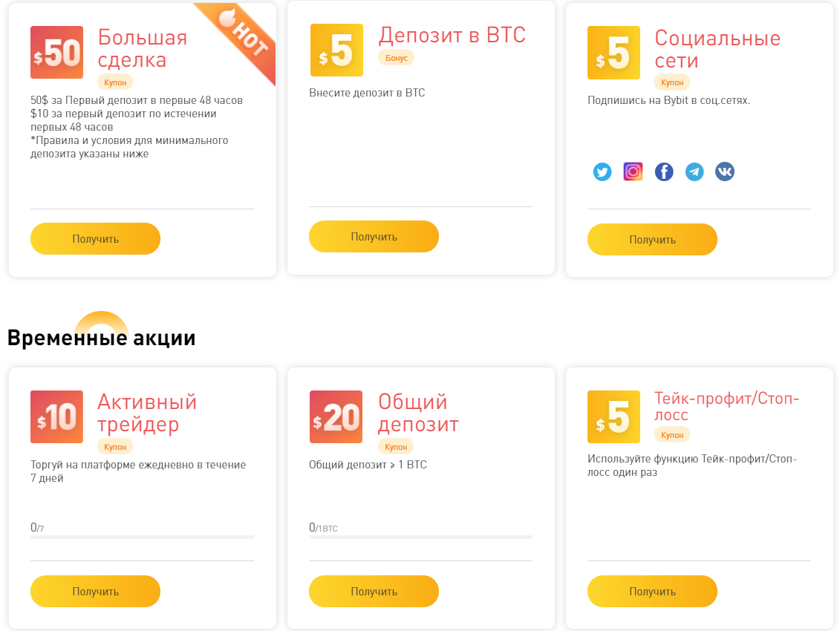
Task: Click the Купон tag under Социальные сети
Action: pyautogui.click(x=671, y=82)
